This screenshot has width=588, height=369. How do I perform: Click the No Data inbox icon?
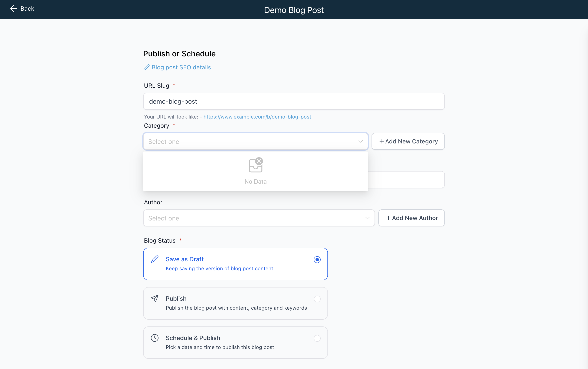(x=256, y=165)
